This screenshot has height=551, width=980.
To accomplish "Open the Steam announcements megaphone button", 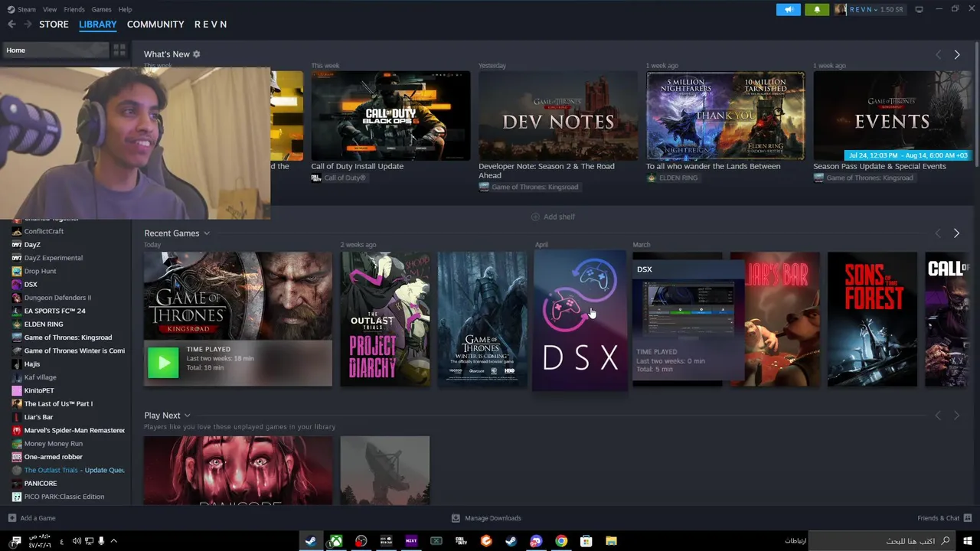I will coord(788,9).
